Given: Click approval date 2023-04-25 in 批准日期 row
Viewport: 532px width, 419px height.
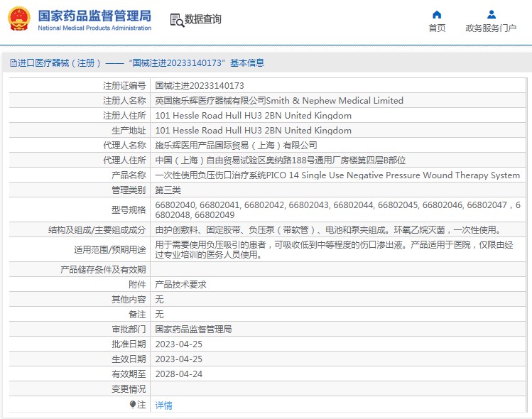Looking at the screenshot, I should [x=178, y=344].
